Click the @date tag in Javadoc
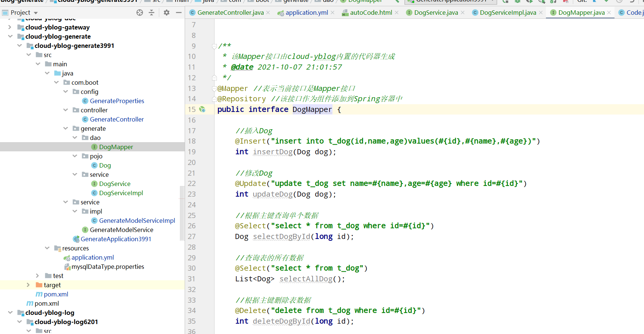Viewport: 644px width, 334px height. click(242, 67)
